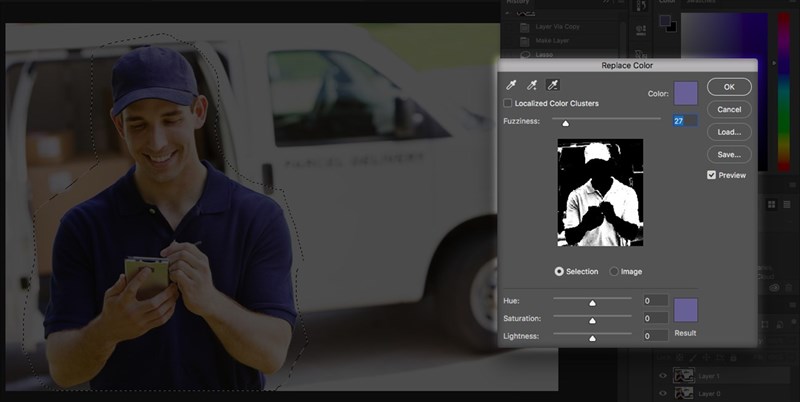The width and height of the screenshot is (800, 402).
Task: Select the Add to Sample eyedropper
Action: [532, 85]
